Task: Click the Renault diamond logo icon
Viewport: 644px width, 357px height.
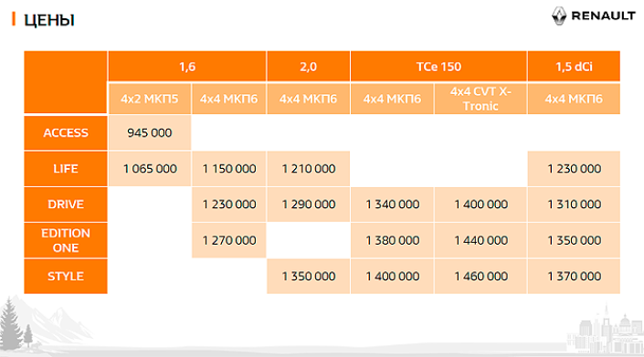Action: 559,16
